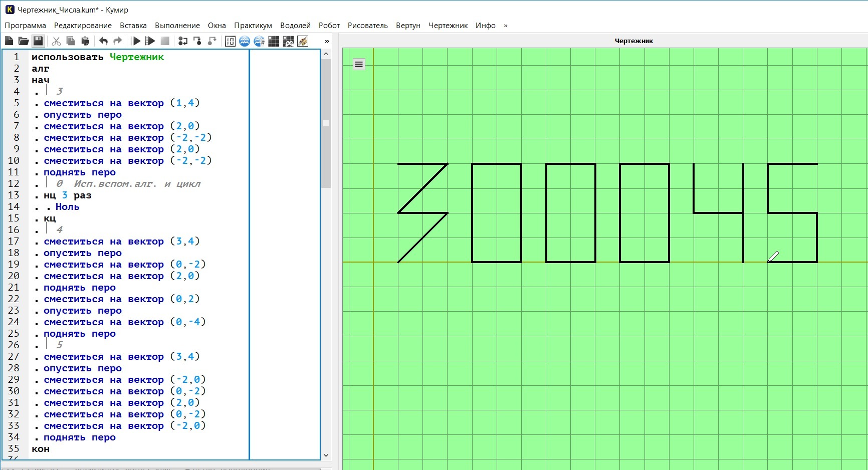868x470 pixels.
Task: Open the Robot grid field icon
Action: (274, 41)
